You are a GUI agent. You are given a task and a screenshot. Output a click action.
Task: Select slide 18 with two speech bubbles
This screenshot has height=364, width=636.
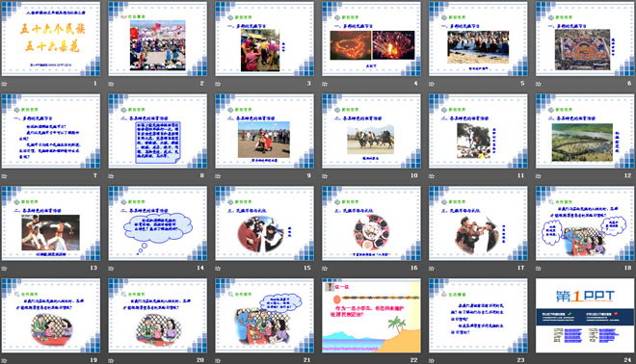(585, 223)
